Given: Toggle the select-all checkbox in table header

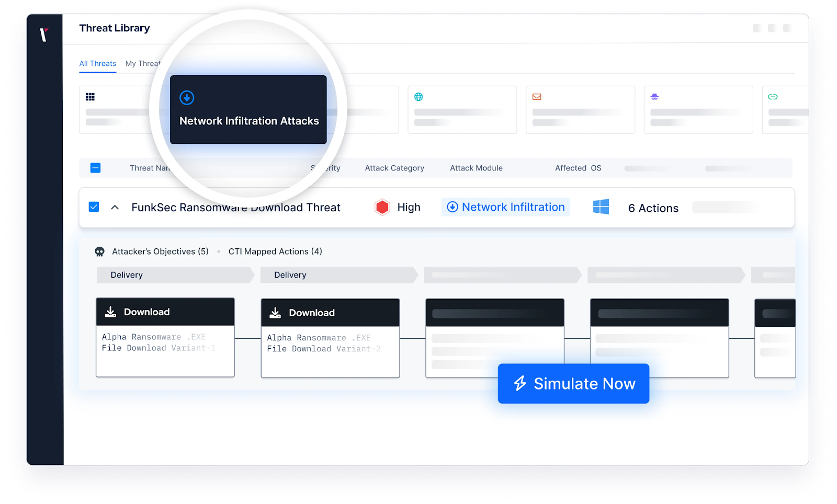Looking at the screenshot, I should pyautogui.click(x=95, y=168).
